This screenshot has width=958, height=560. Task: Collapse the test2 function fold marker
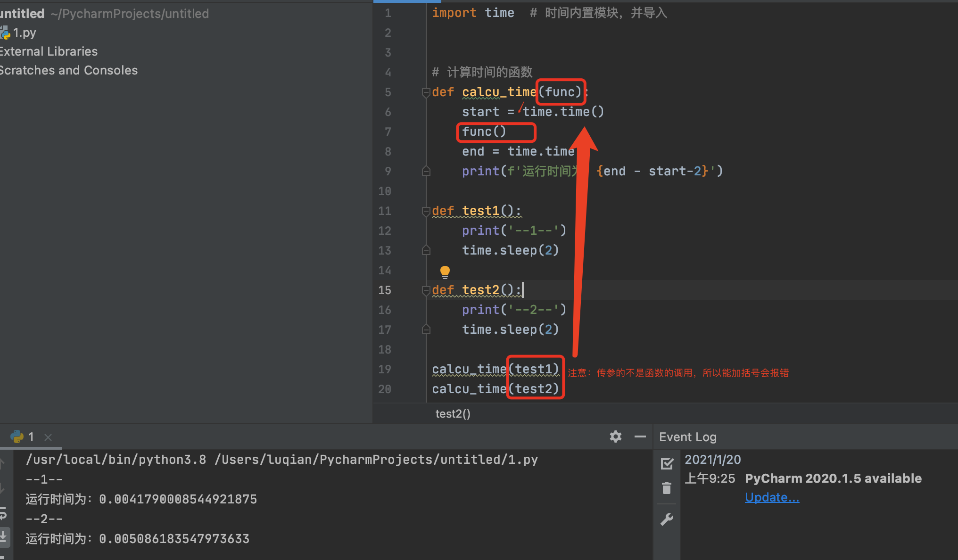[426, 290]
